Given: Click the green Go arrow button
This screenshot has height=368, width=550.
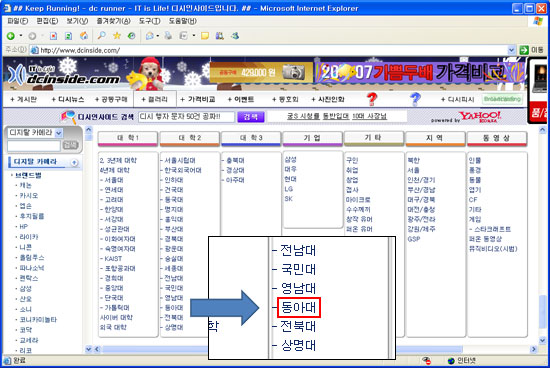Looking at the screenshot, I should point(524,50).
